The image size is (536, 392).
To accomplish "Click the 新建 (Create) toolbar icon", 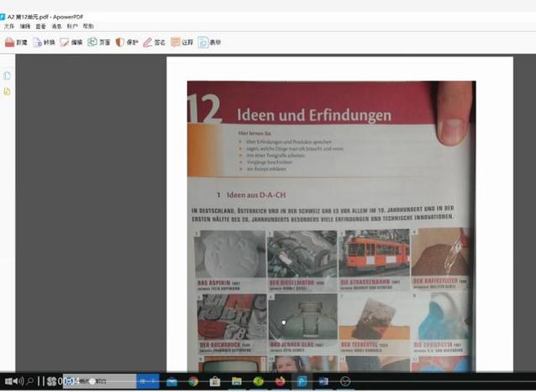I will (x=16, y=42).
